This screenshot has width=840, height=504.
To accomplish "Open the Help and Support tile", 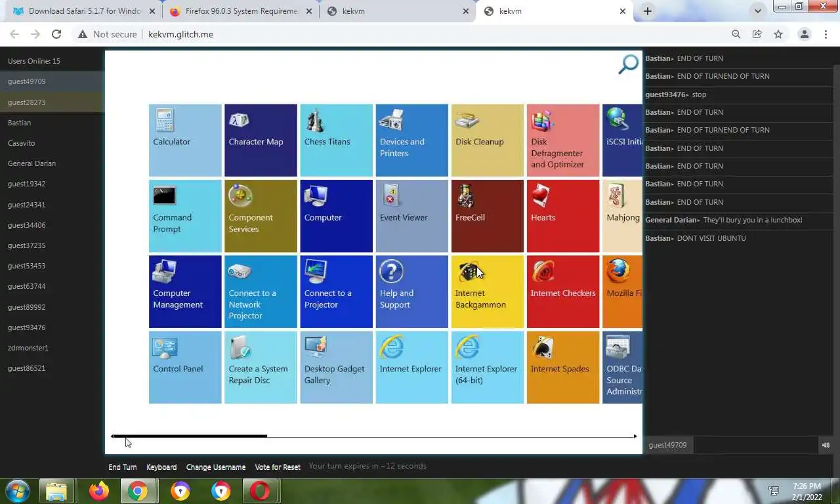I will pos(412,291).
